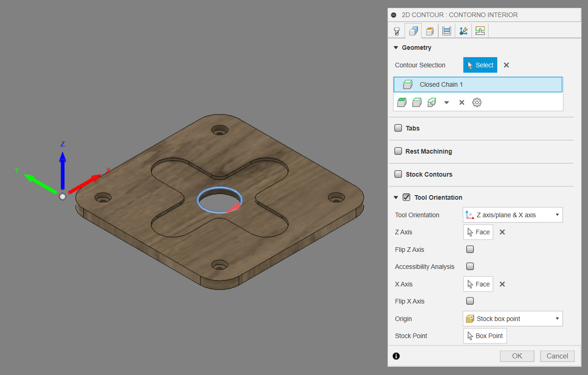Screen dimensions: 588x375
Task: Enable the Stock Contours checkbox
Action: click(x=398, y=174)
